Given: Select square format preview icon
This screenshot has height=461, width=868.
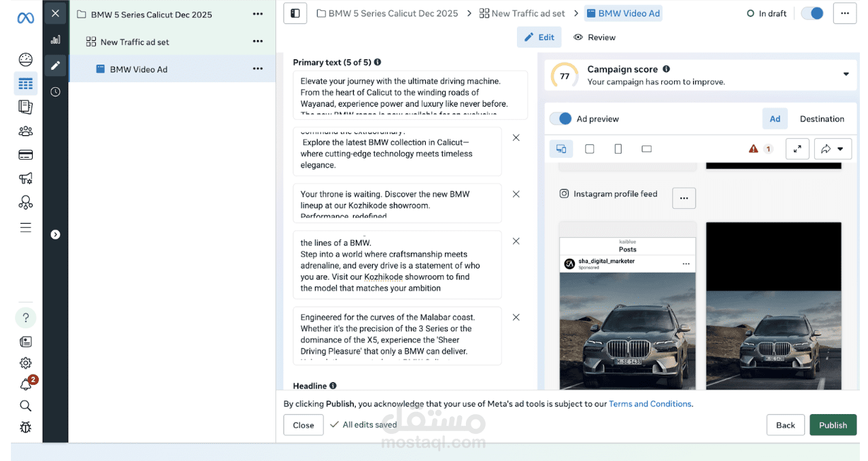Looking at the screenshot, I should 590,148.
